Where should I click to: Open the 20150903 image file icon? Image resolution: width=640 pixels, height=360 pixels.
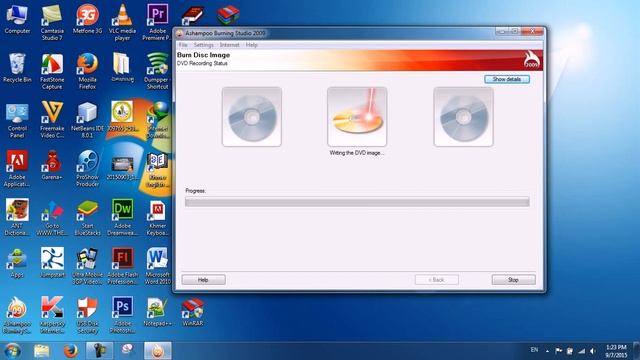122,169
